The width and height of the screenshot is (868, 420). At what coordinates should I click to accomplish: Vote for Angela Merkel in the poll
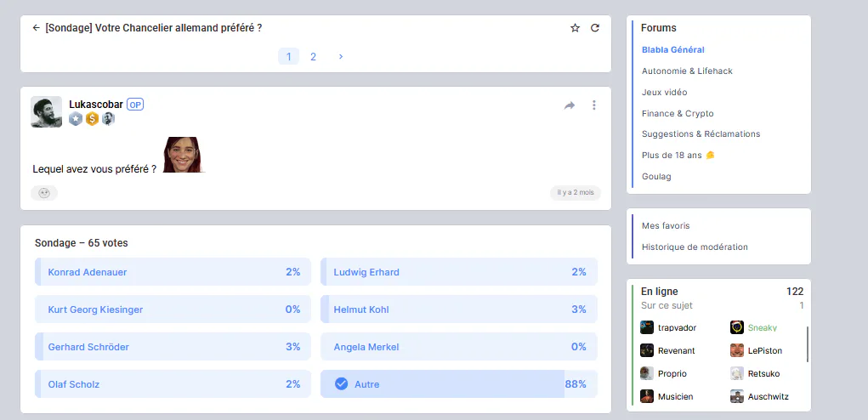pyautogui.click(x=459, y=347)
